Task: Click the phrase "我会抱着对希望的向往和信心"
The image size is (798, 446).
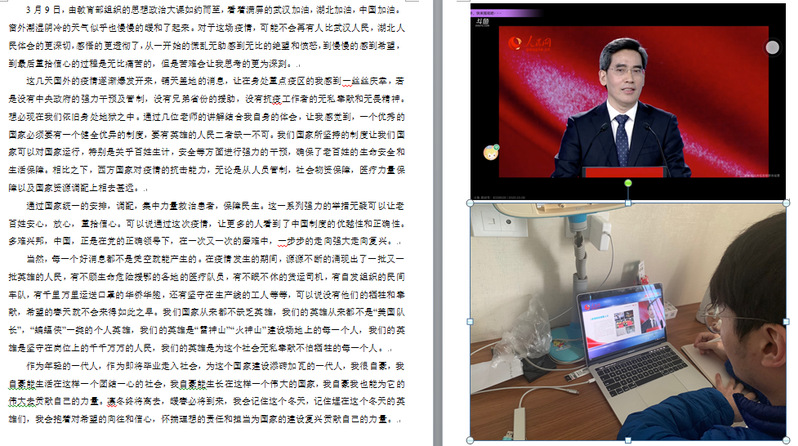Action: click(x=94, y=420)
